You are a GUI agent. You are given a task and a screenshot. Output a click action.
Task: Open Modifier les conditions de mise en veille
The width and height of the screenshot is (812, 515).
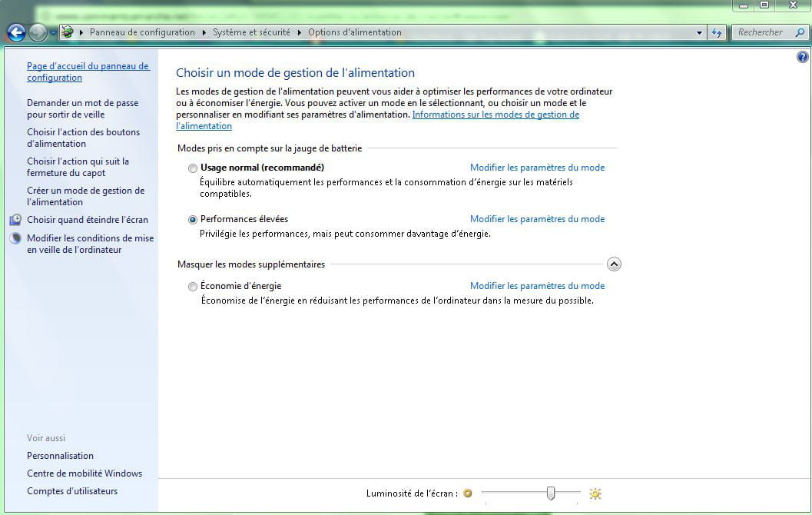pyautogui.click(x=91, y=244)
